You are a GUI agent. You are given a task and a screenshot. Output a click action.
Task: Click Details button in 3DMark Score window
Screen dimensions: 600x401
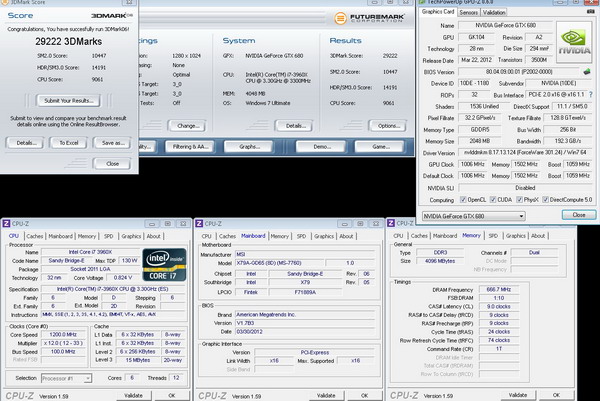coord(26,143)
